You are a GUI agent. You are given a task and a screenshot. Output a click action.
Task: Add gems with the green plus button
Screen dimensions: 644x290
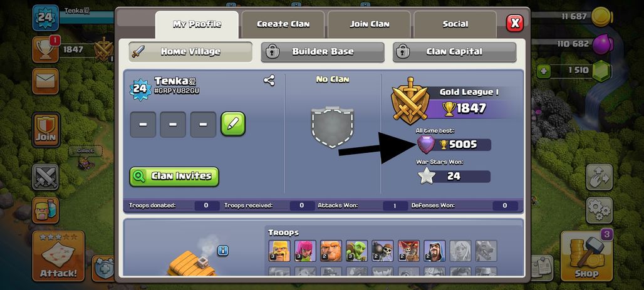click(x=543, y=71)
